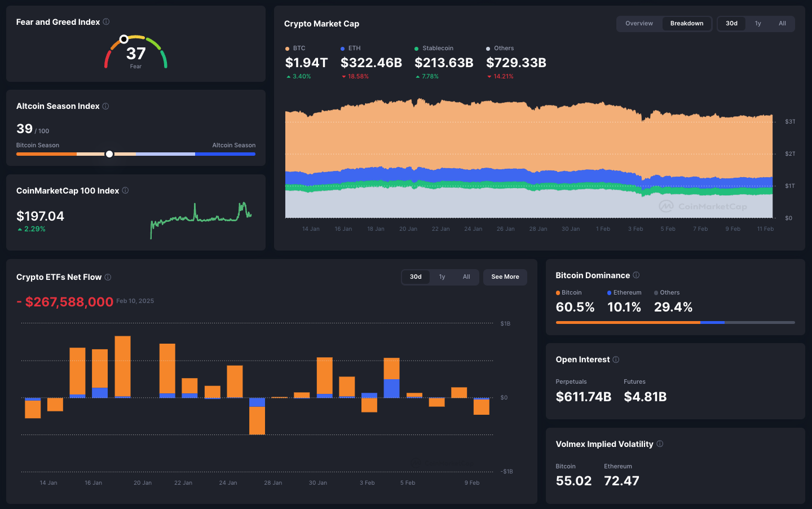Set market cap chart range to 1y
812x509 pixels.
(758, 24)
